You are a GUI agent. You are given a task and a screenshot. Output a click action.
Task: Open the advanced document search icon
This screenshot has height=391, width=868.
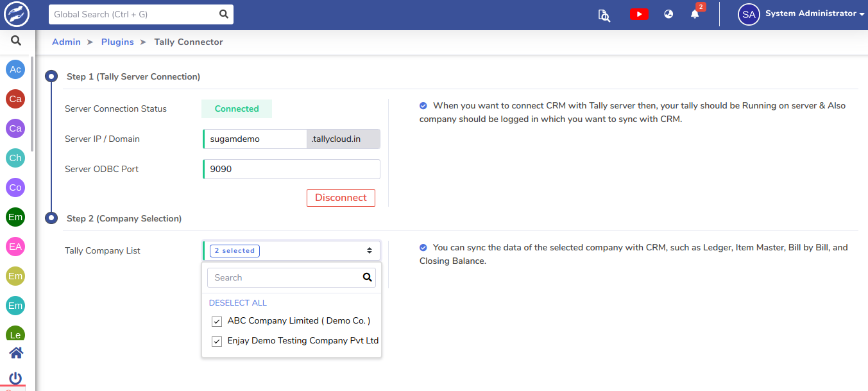(604, 15)
